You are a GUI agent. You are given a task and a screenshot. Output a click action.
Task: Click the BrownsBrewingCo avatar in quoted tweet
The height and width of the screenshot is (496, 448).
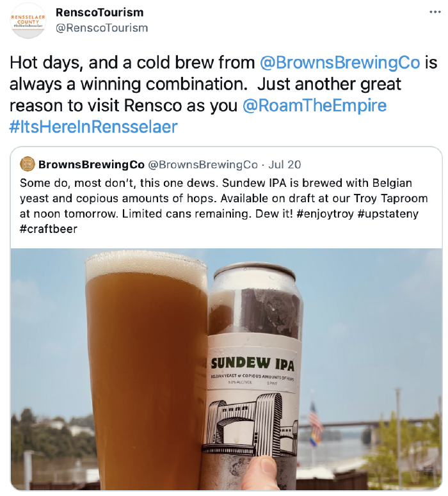(28, 164)
